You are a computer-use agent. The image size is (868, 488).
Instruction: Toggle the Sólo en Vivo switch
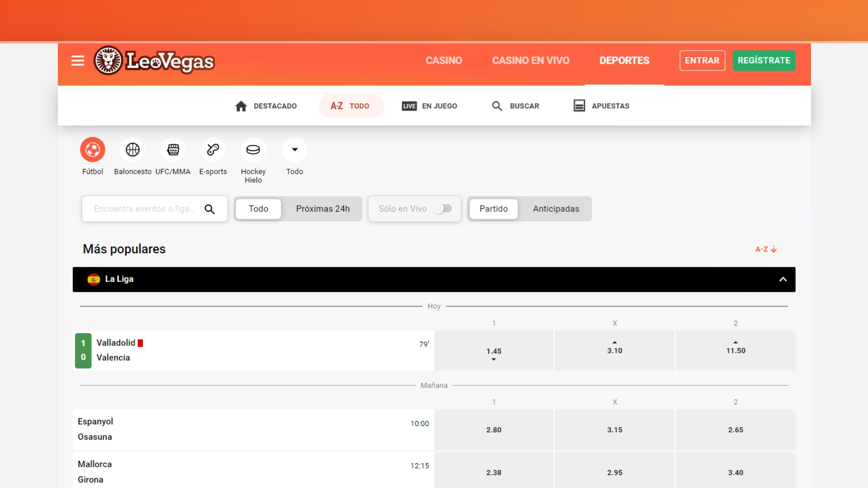442,209
